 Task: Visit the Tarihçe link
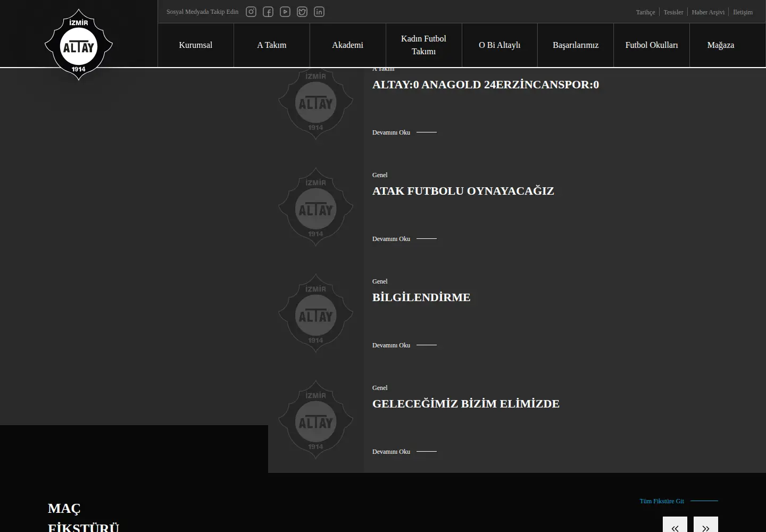click(x=645, y=12)
